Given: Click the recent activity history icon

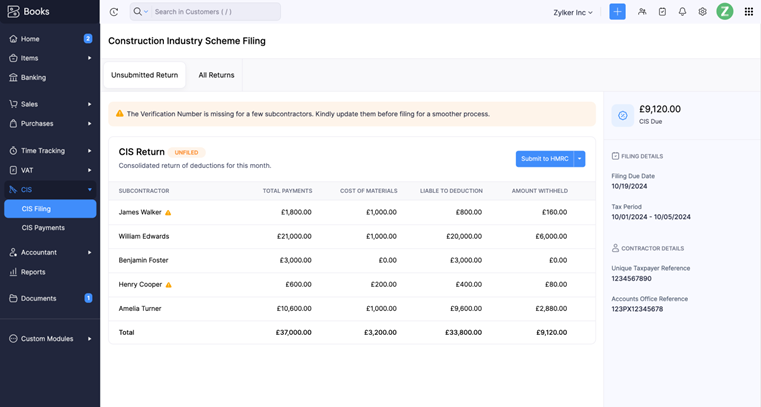Looking at the screenshot, I should click(x=114, y=12).
